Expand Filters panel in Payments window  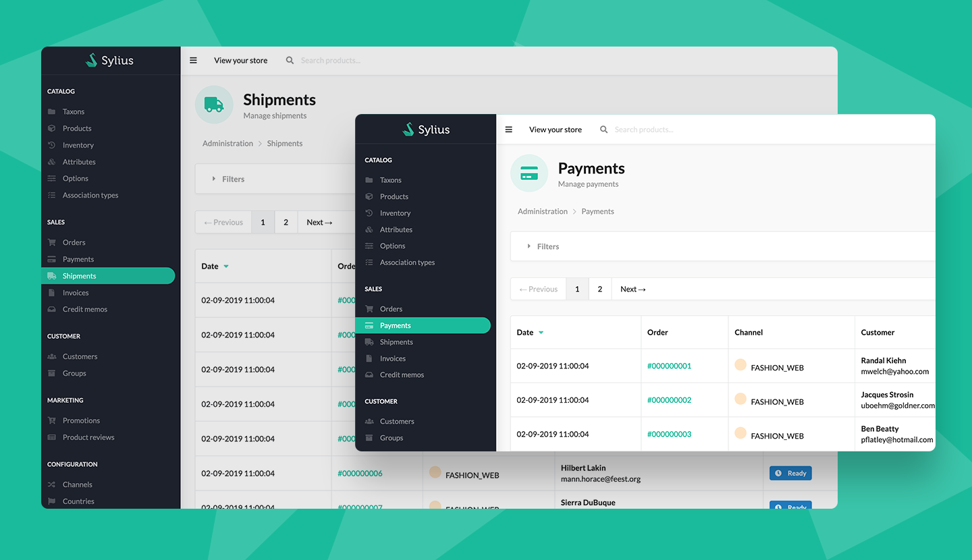click(x=723, y=246)
